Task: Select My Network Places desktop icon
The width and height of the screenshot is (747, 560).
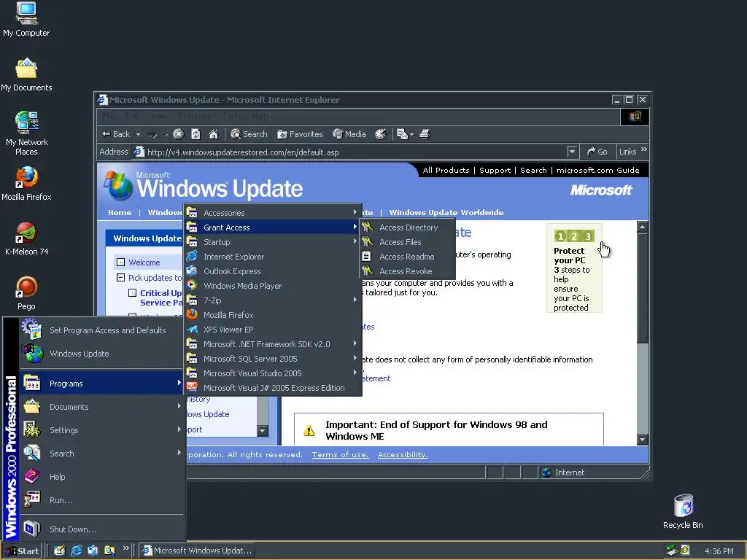Action: [26, 133]
